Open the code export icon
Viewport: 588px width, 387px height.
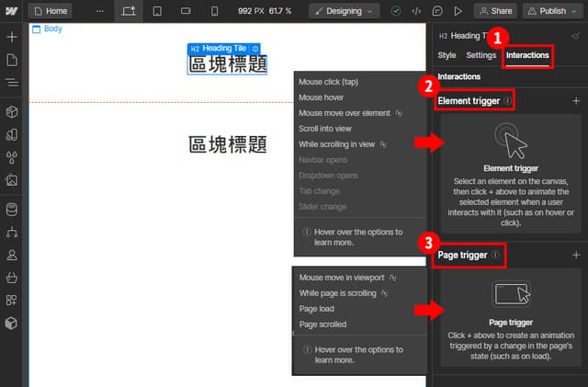tap(416, 11)
